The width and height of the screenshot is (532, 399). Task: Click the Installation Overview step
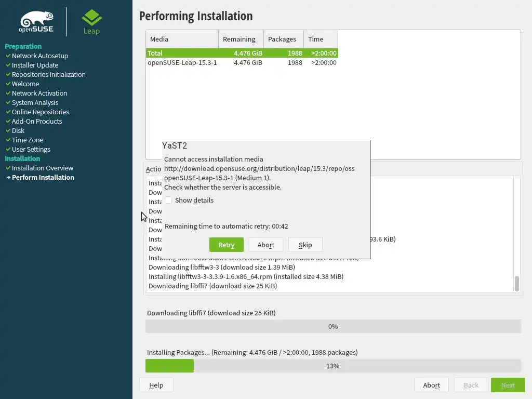pyautogui.click(x=43, y=168)
